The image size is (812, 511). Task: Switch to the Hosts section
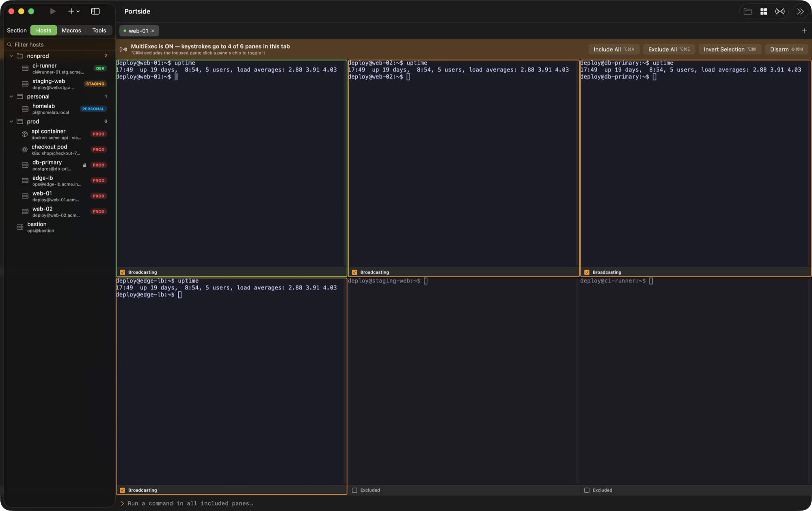[x=43, y=30]
